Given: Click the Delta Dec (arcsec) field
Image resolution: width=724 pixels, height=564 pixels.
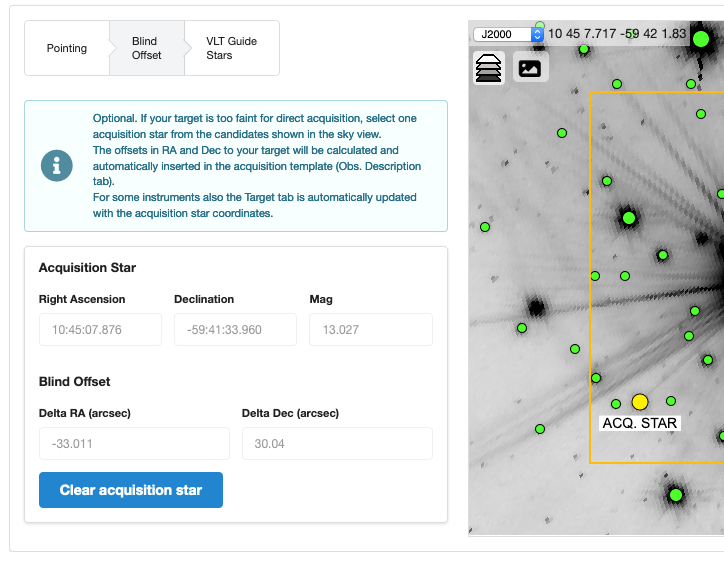Looking at the screenshot, I should pyautogui.click(x=337, y=444).
